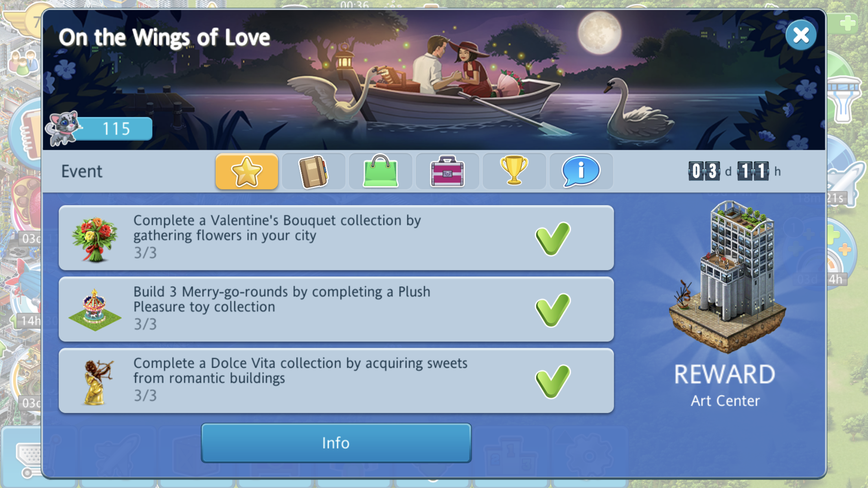Open the Dolce Vita collection task row
Image resolution: width=868 pixels, height=488 pixels.
[x=336, y=380]
